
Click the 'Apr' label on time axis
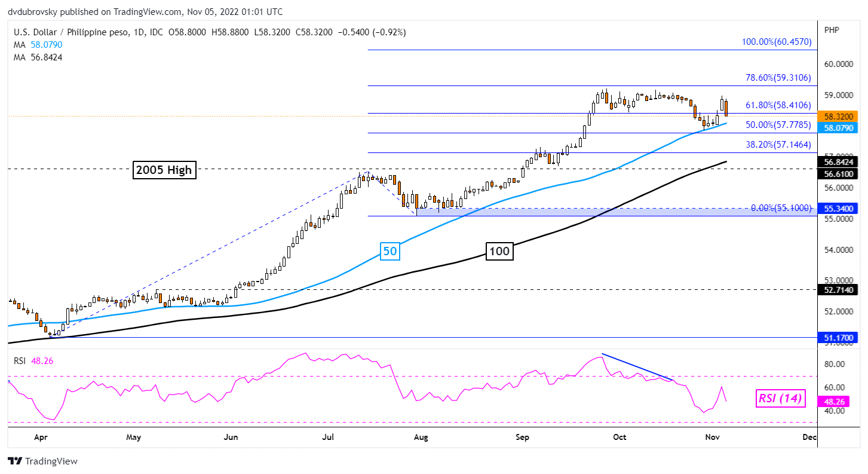[x=41, y=438]
